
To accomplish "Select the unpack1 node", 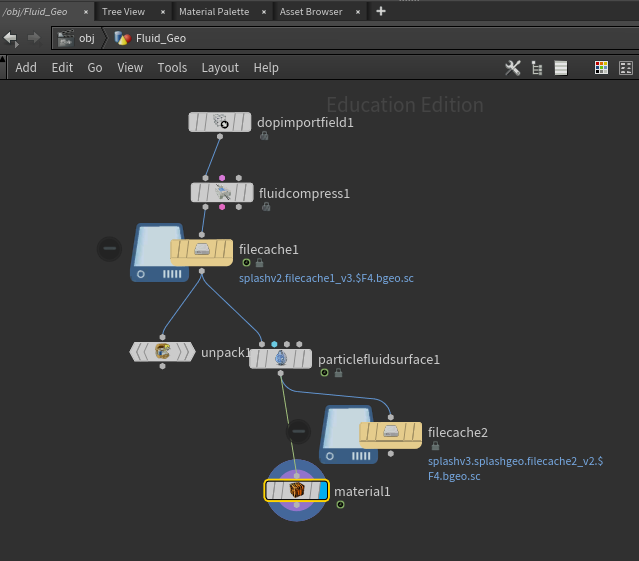I will pos(162,352).
